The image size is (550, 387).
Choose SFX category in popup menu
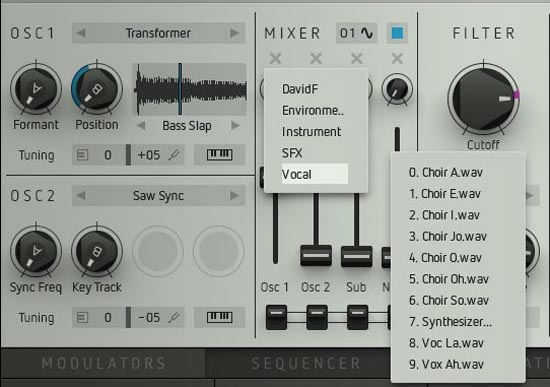tap(315, 153)
